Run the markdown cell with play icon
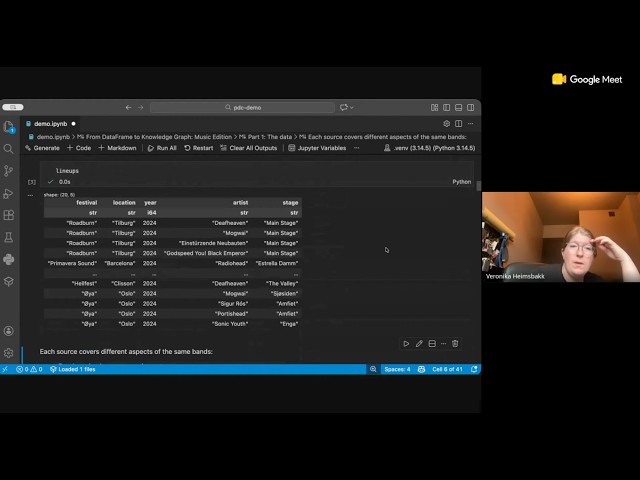Viewport: 640px width, 480px height. pos(406,344)
